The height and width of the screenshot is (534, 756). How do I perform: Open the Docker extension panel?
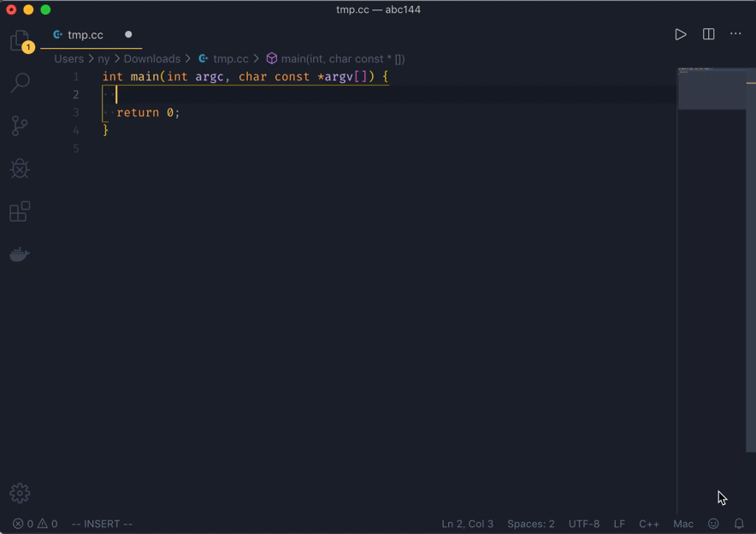tap(19, 253)
